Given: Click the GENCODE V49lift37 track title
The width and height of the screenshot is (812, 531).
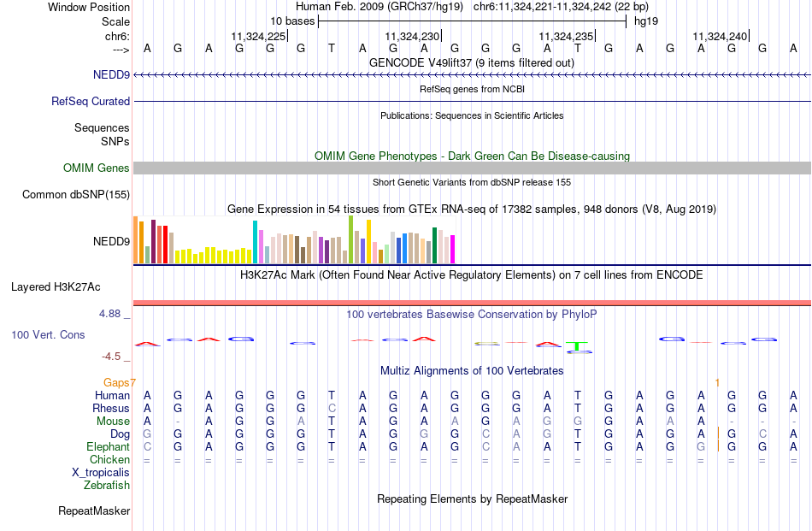Looking at the screenshot, I should click(x=472, y=62).
